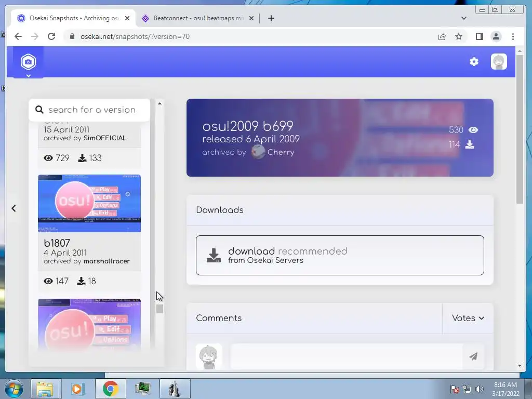Open the user profile avatar in the header
532x399 pixels.
499,62
